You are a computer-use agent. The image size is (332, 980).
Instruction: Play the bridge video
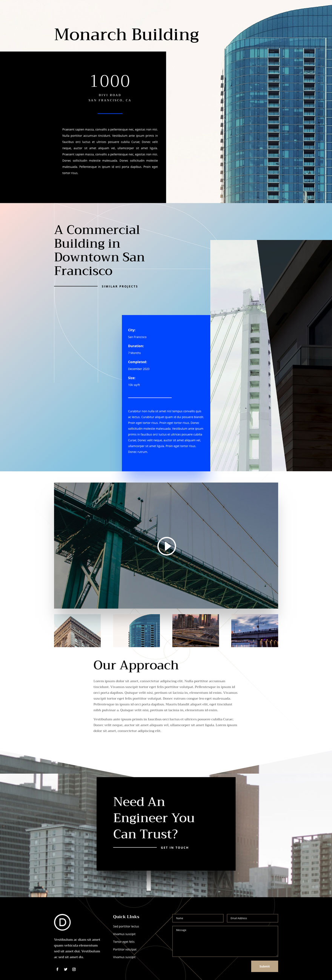coord(166,546)
